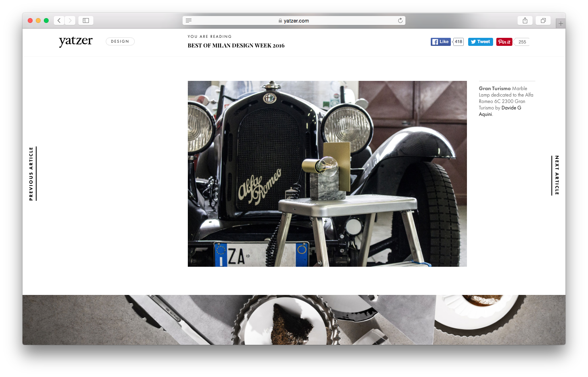Maximize the window with green button
The height and width of the screenshot is (377, 588).
coord(46,21)
